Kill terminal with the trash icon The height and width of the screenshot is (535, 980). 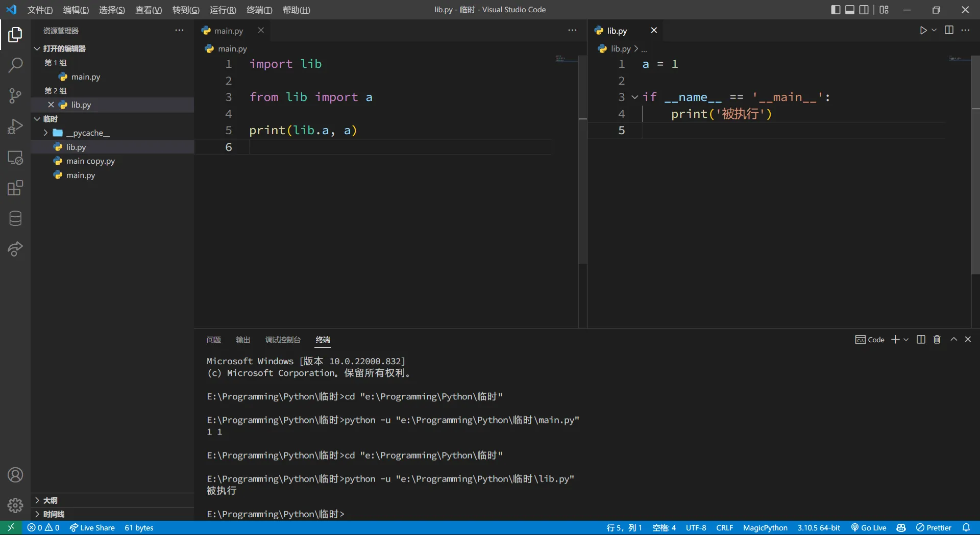937,340
